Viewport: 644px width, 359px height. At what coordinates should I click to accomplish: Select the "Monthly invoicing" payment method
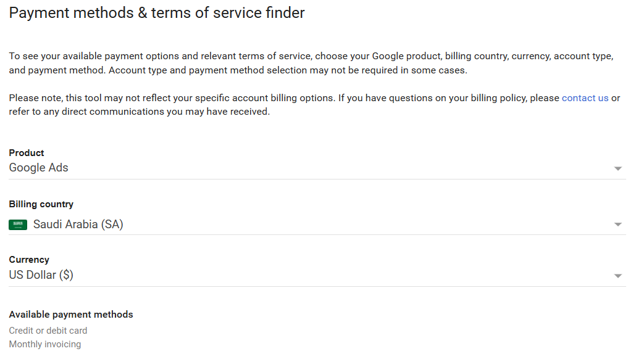[45, 344]
